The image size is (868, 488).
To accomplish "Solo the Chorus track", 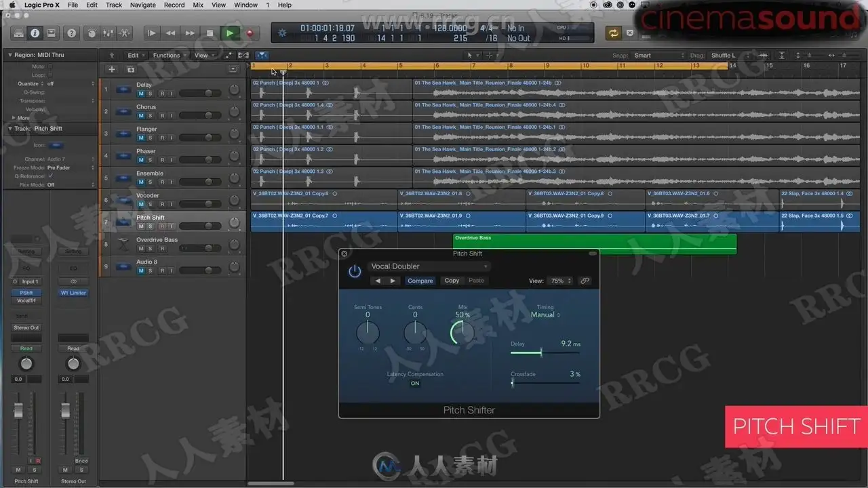I will coord(151,116).
